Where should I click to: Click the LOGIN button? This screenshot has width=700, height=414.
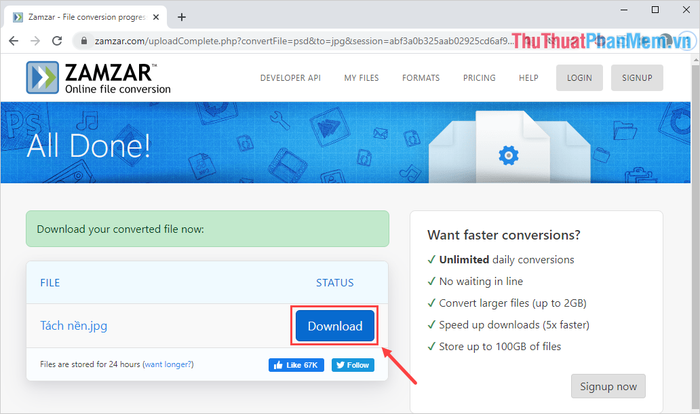(x=579, y=78)
